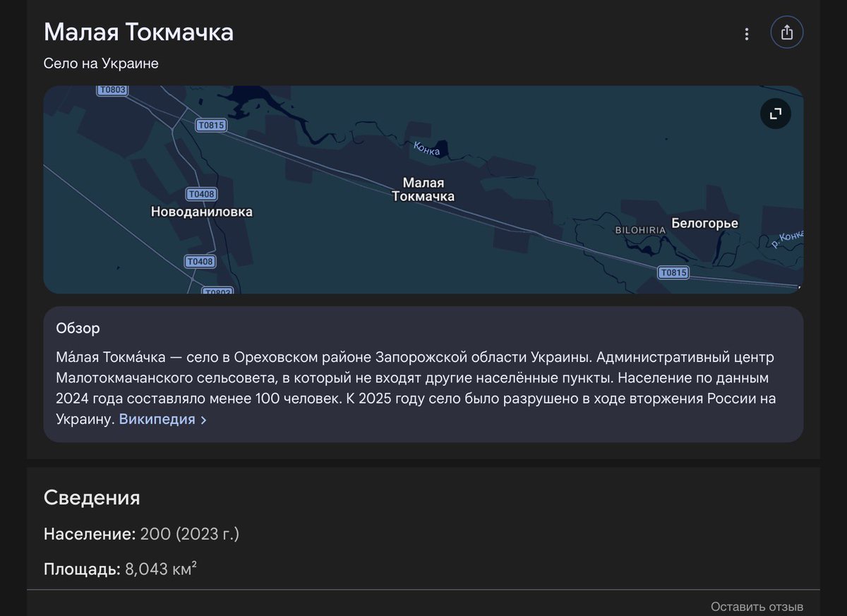Select the T0815 badge near Белогорье
Screen dimensions: 847x616
[672, 272]
